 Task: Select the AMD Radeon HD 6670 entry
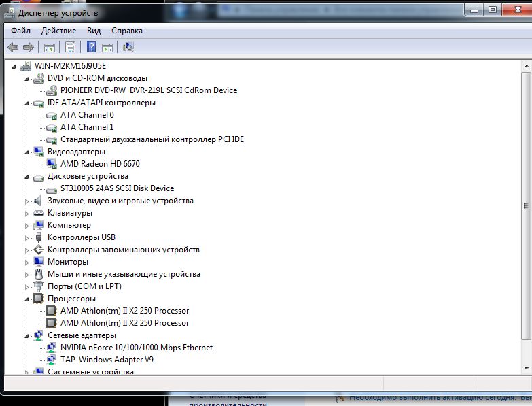tap(100, 164)
